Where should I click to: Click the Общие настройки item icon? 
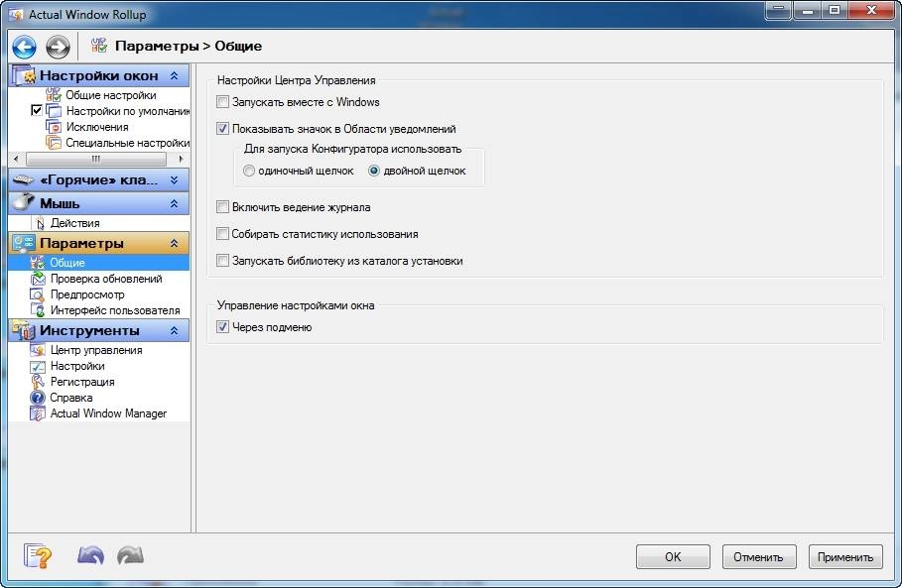pyautogui.click(x=54, y=95)
